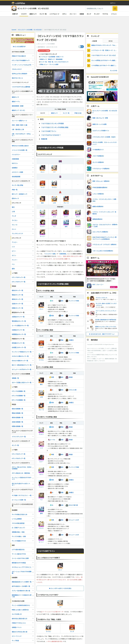The width and height of the screenshot is (129, 644).
Task: Click the Game8 logo in the header
Action: tap(18, 3)
